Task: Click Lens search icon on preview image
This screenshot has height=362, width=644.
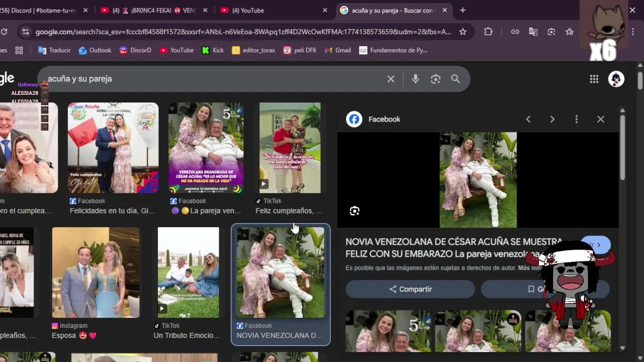Action: click(x=355, y=211)
